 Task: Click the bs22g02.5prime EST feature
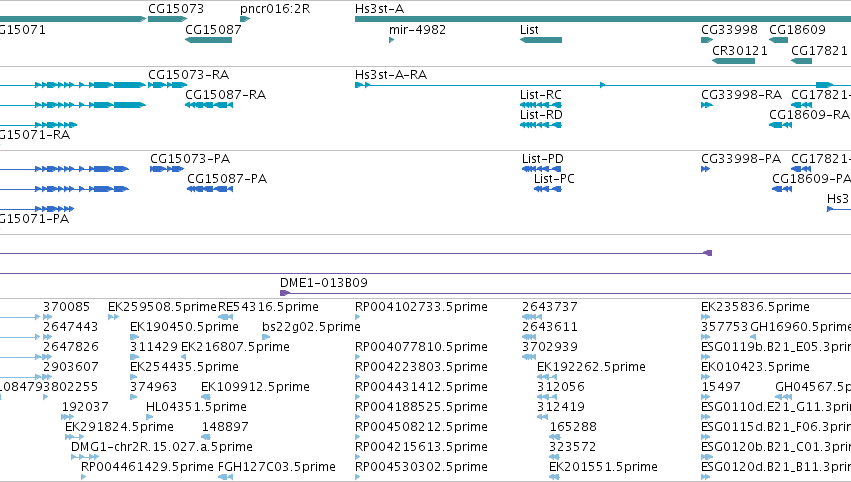click(x=266, y=337)
